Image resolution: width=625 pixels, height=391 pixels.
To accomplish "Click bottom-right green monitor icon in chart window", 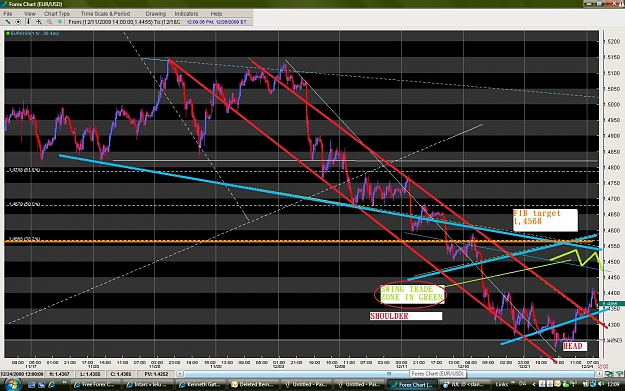I will click(609, 374).
